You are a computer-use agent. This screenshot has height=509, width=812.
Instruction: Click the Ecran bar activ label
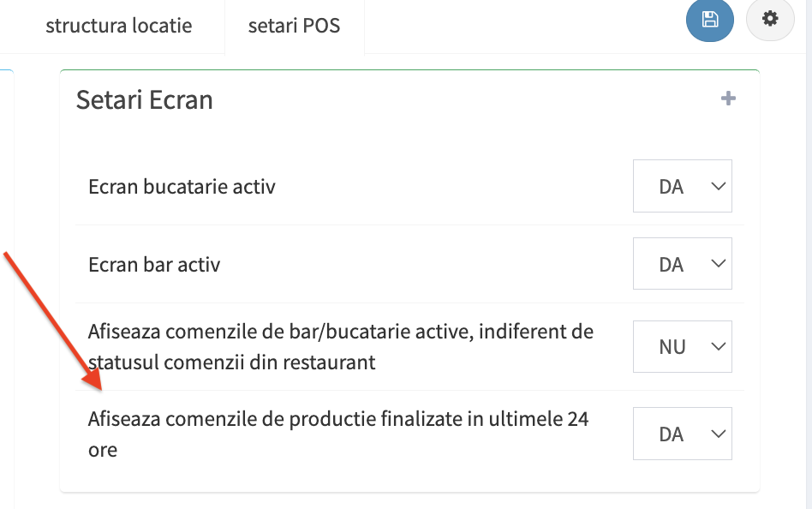click(x=154, y=265)
